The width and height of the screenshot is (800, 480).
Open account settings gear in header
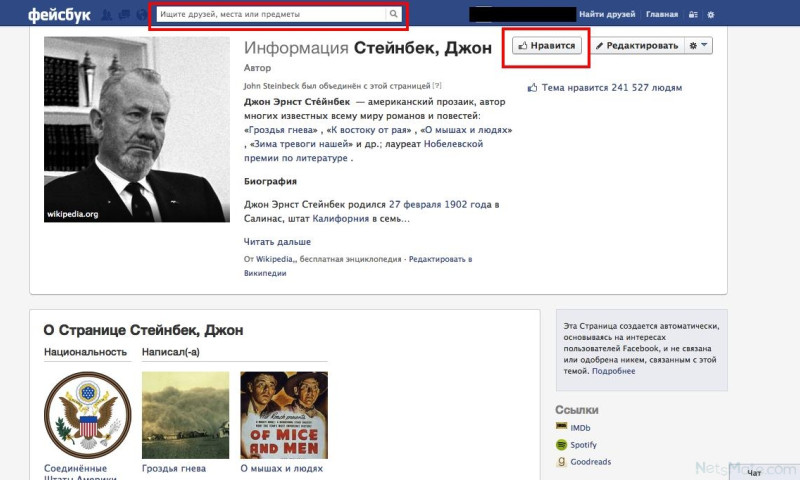click(711, 15)
